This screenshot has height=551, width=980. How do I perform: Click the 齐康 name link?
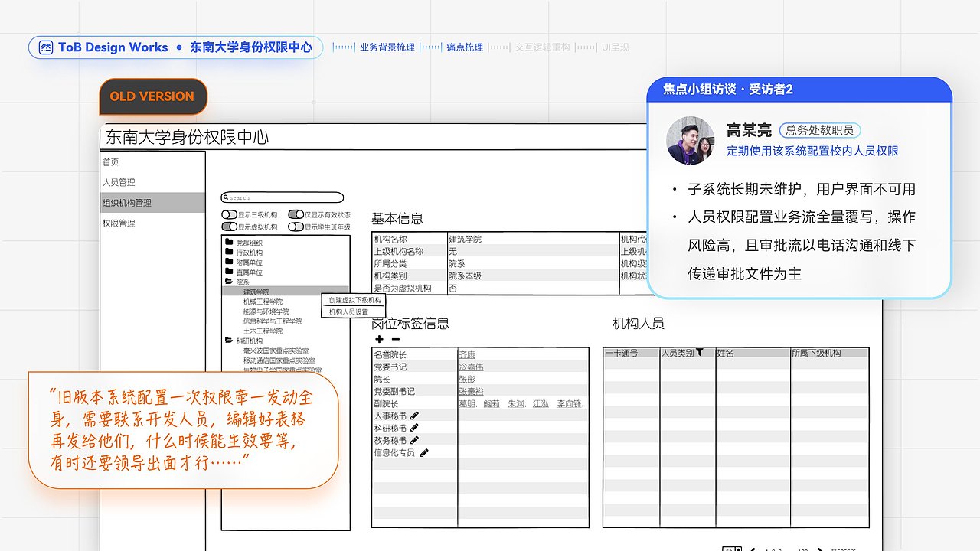click(467, 355)
